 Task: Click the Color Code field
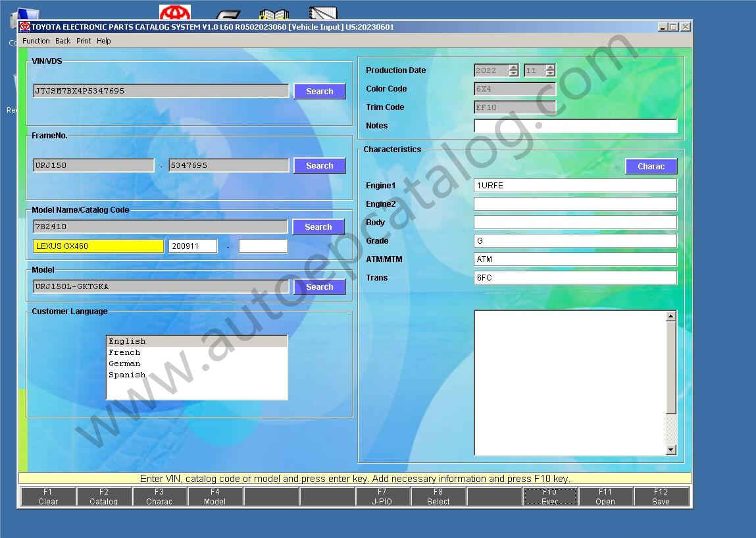coord(515,89)
